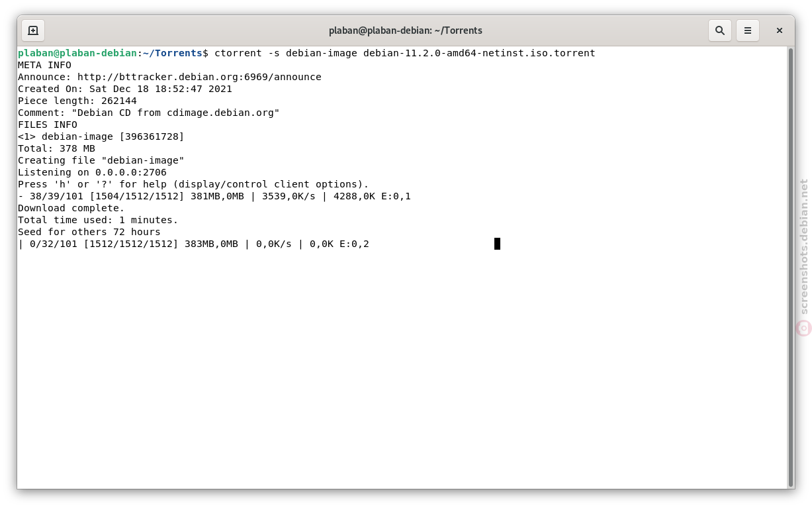Click the prompt 'plaban@plaban-debian'
Screen dimensions: 812x508
click(x=77, y=53)
